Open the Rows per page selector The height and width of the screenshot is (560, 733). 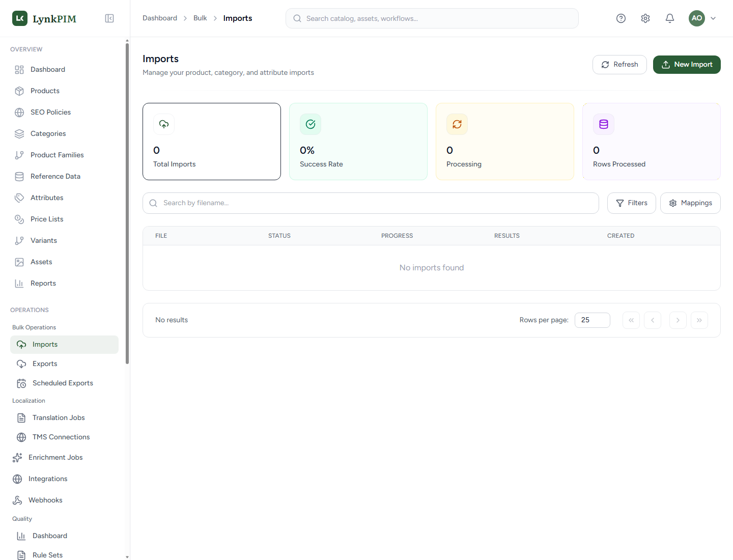pyautogui.click(x=593, y=320)
